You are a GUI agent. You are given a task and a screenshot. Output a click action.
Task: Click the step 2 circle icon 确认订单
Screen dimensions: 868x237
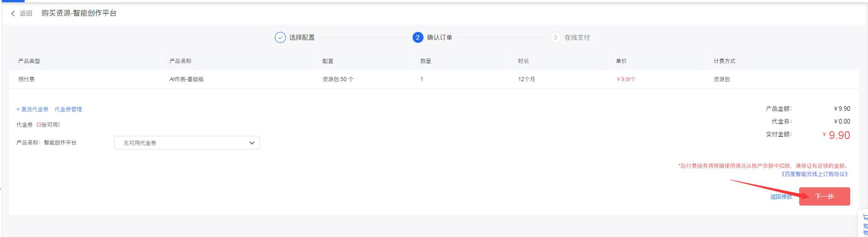[x=418, y=37]
